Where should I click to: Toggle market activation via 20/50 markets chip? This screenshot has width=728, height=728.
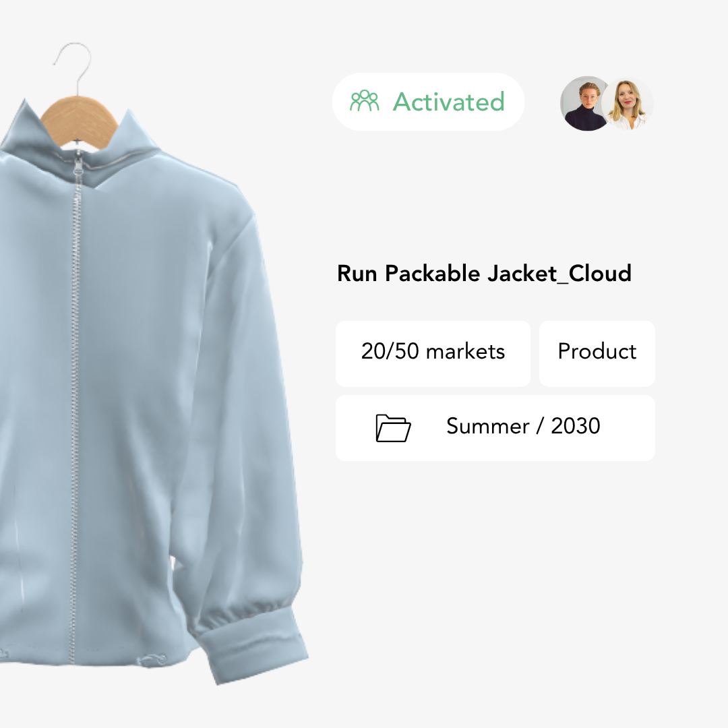433,353
